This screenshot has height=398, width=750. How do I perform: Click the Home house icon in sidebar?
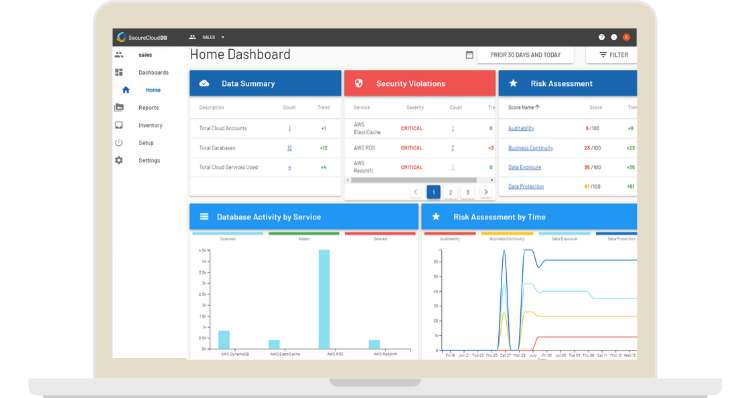point(126,90)
